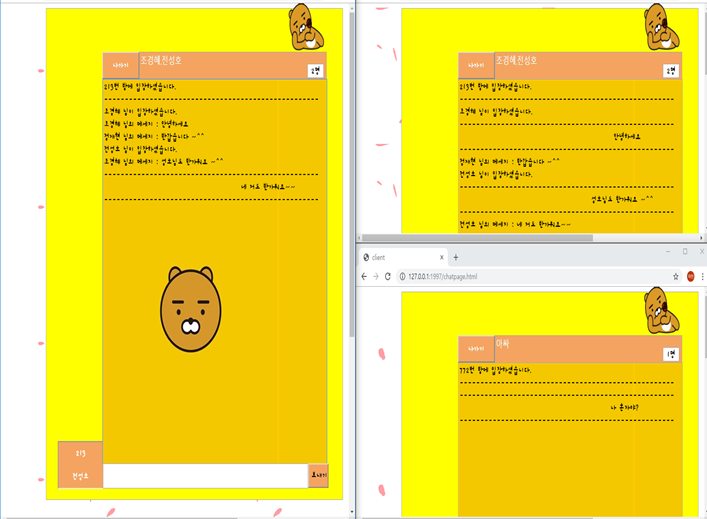Click the large Ryan bear face image in the left chat

pos(191,309)
